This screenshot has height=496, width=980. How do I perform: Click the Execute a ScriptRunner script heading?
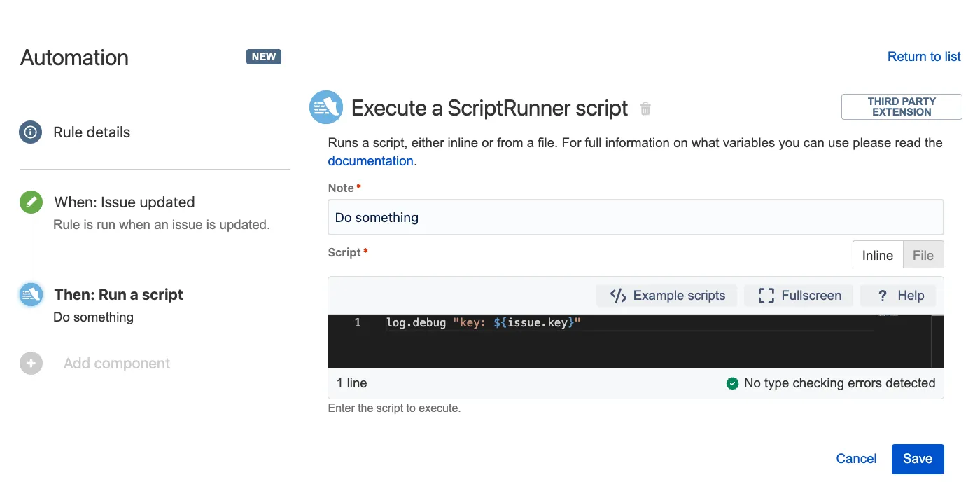click(489, 109)
